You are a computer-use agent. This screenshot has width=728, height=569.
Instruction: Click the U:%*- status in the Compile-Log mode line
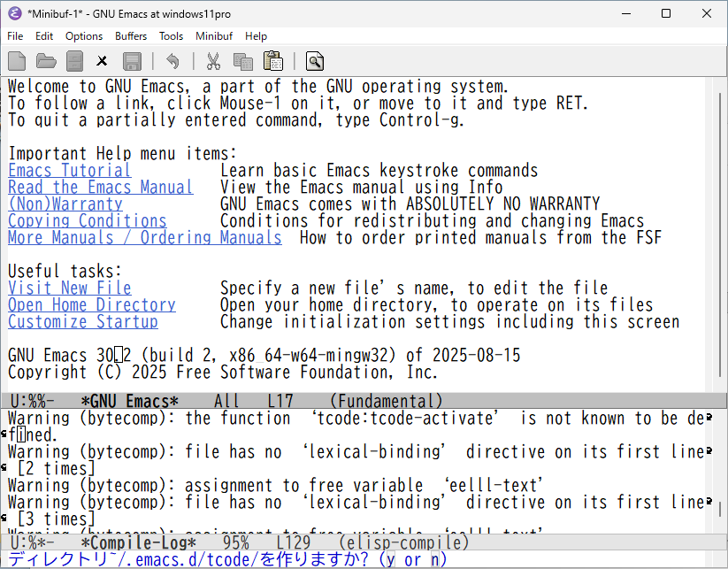coord(32,542)
